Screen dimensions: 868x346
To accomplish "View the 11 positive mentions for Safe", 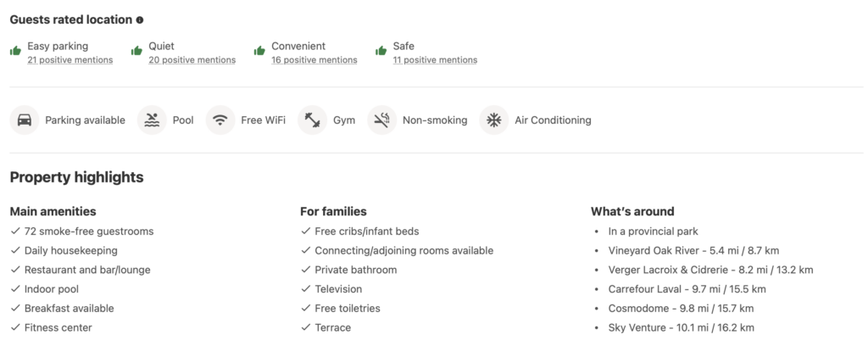I will (x=435, y=60).
